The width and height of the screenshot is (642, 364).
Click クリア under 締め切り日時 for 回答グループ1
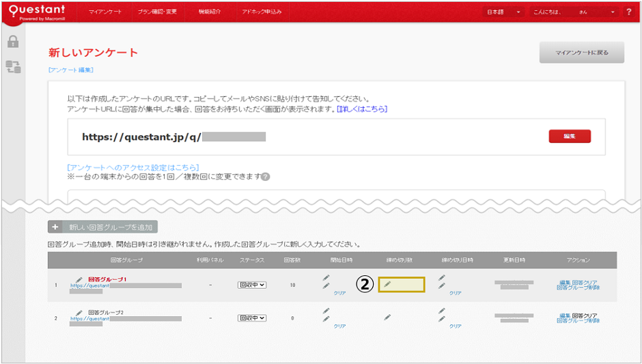tap(456, 293)
